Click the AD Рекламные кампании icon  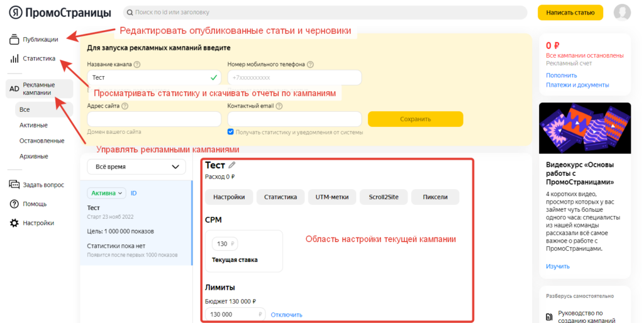pos(14,89)
